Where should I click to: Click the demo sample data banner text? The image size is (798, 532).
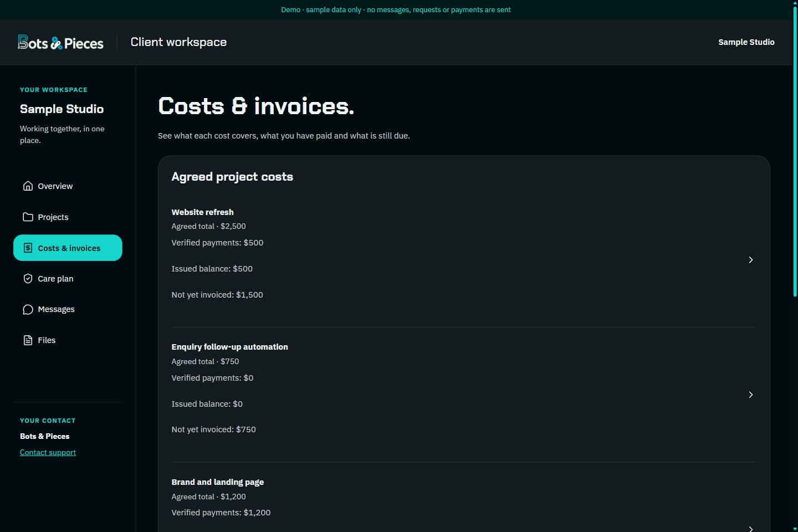point(396,10)
